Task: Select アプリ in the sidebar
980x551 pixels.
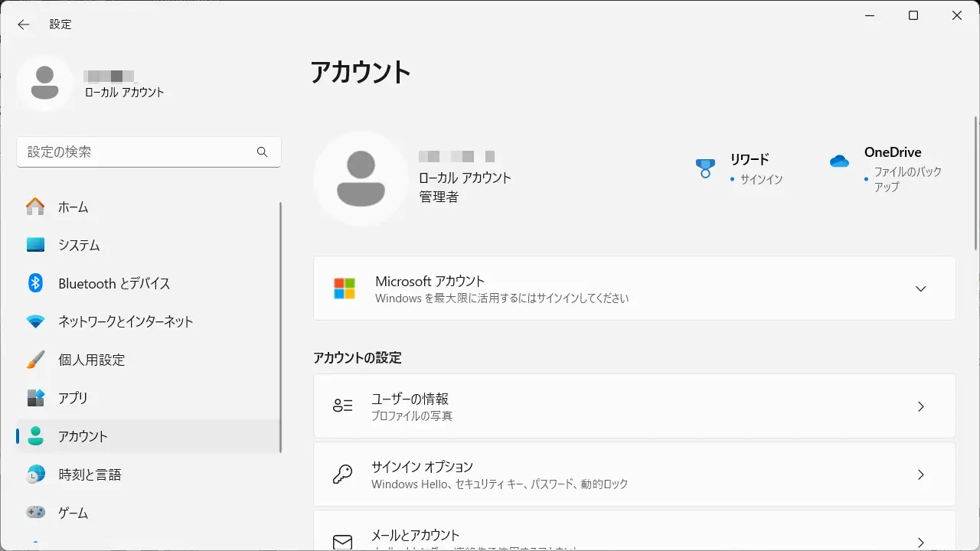Action: 149,398
